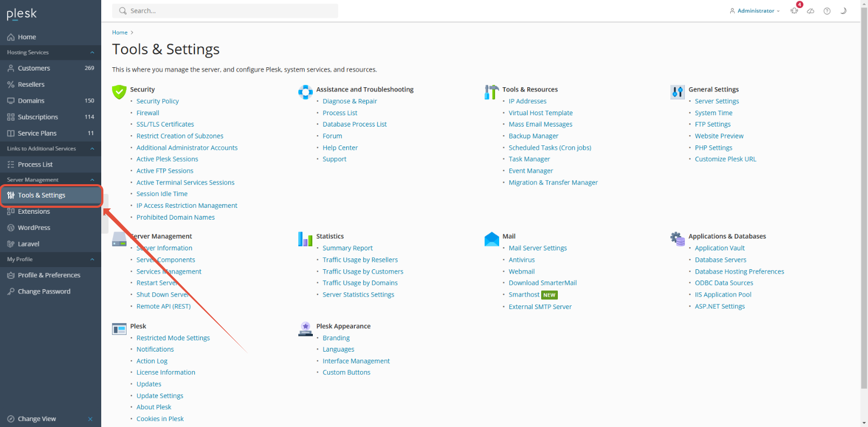The image size is (868, 427).
Task: Click the notifications bell icon
Action: (794, 11)
